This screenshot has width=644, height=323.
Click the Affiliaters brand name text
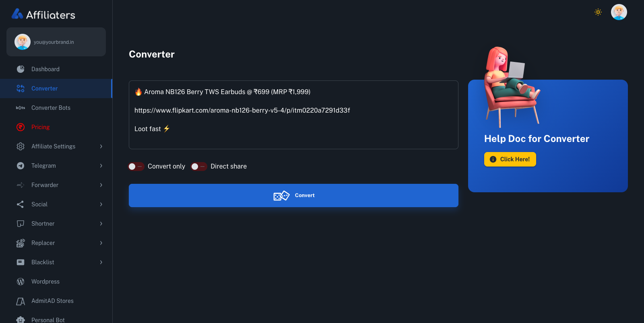pos(51,15)
